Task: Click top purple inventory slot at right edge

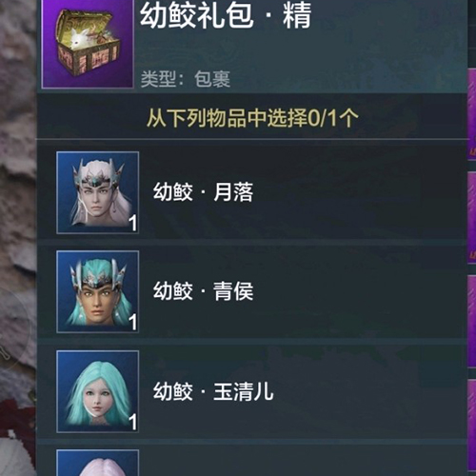Action: pos(472,112)
